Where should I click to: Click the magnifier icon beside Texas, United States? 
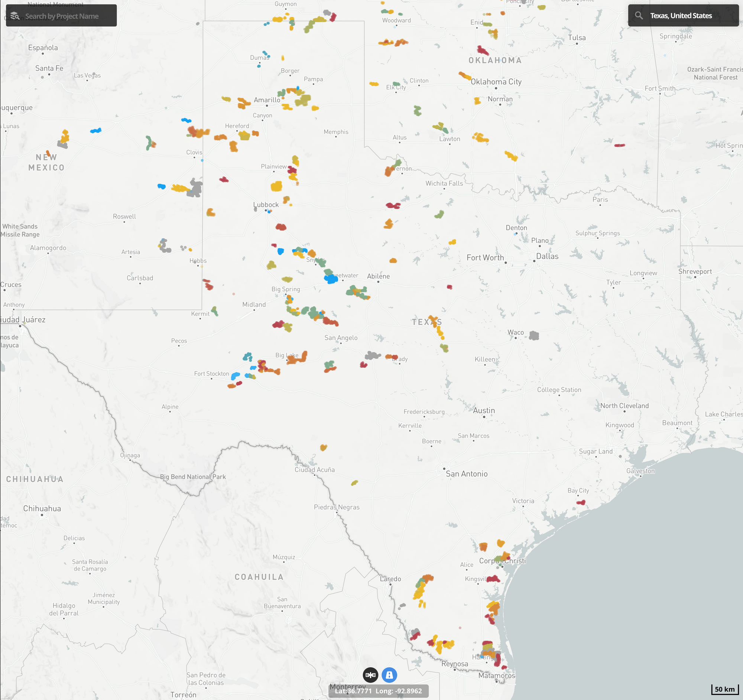(x=639, y=16)
